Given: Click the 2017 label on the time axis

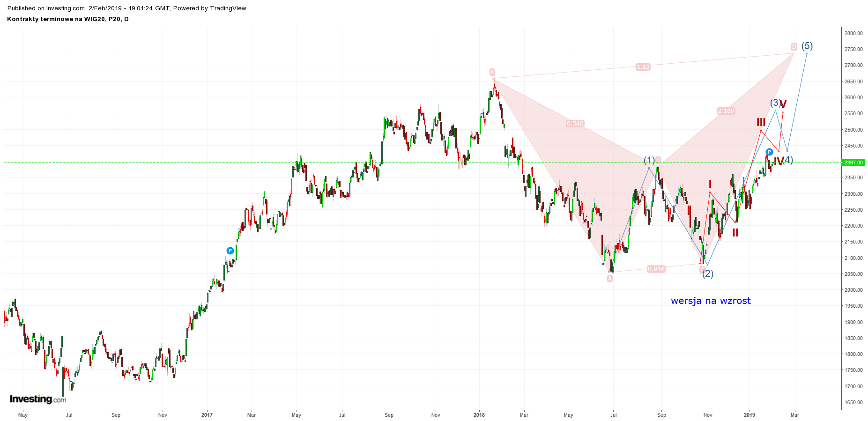Looking at the screenshot, I should pos(207,415).
